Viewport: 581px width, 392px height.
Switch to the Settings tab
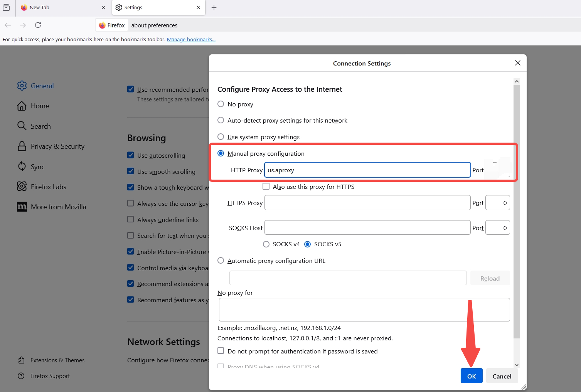158,8
